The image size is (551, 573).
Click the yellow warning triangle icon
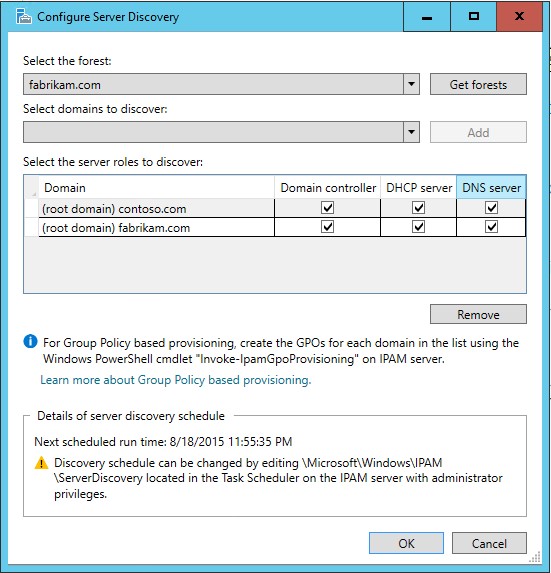(41, 463)
